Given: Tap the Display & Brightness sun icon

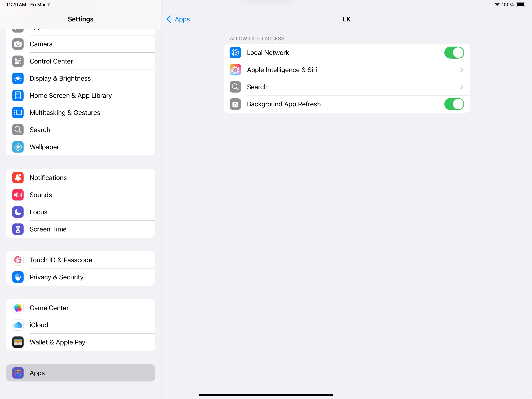Looking at the screenshot, I should [18, 78].
